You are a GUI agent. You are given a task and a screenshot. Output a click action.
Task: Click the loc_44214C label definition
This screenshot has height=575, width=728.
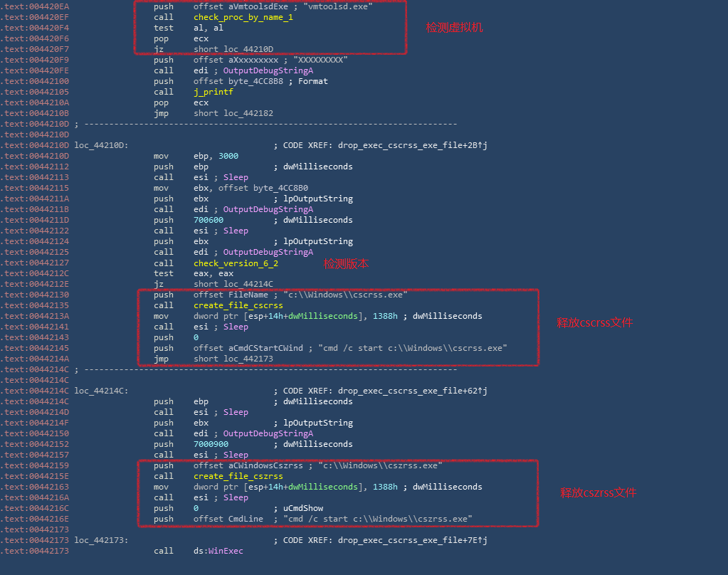(101, 391)
